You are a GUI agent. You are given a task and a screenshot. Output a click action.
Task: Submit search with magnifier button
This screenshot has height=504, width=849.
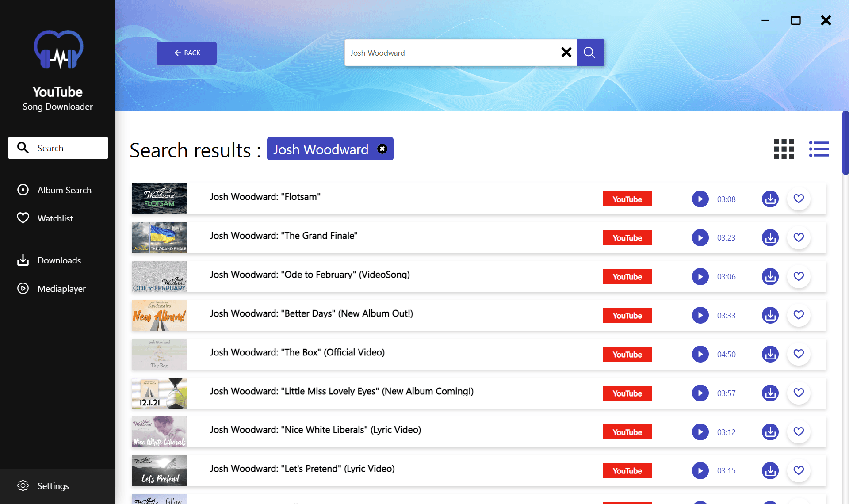(x=590, y=53)
